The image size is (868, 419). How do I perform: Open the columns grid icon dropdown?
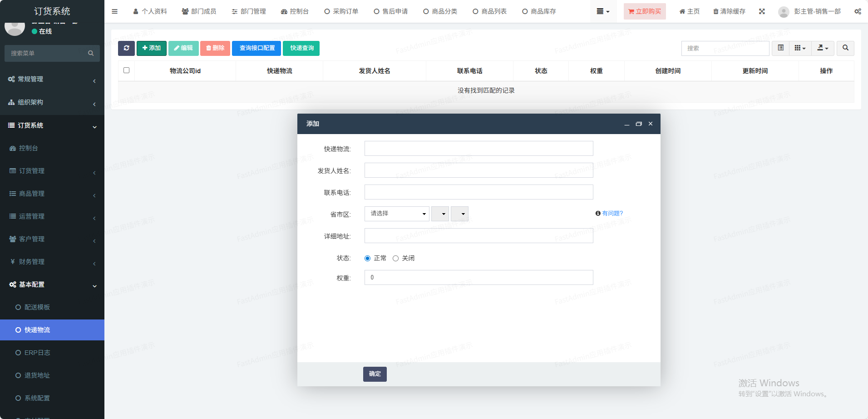pos(800,48)
